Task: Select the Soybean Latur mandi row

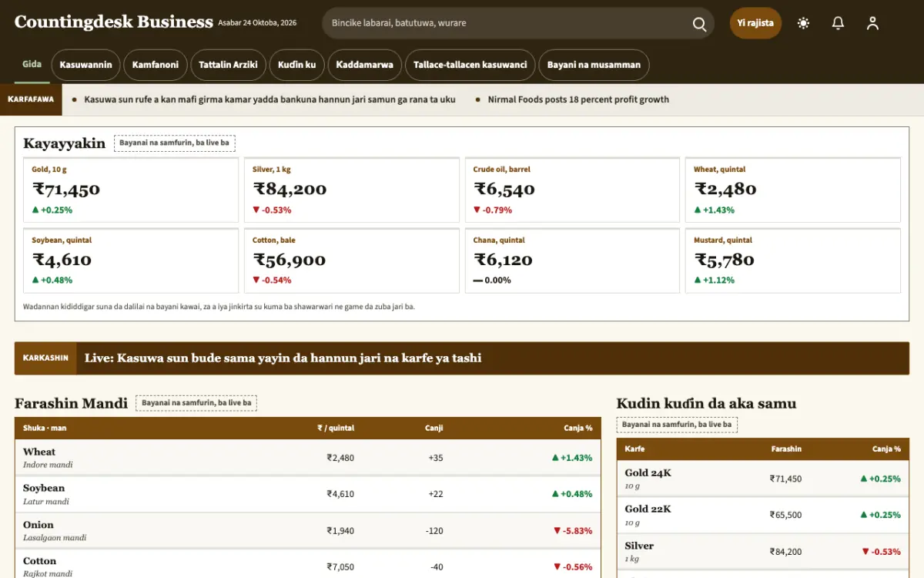Action: (308, 494)
